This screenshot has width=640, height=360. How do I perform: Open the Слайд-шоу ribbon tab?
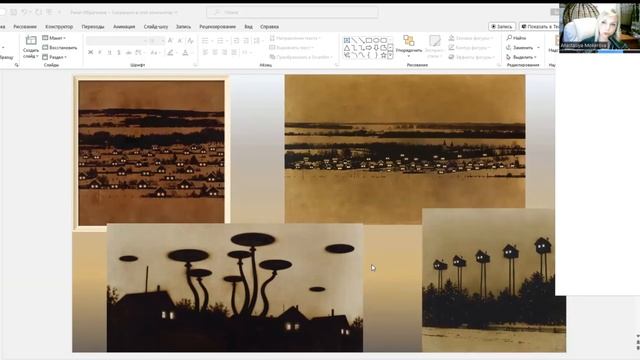156,27
